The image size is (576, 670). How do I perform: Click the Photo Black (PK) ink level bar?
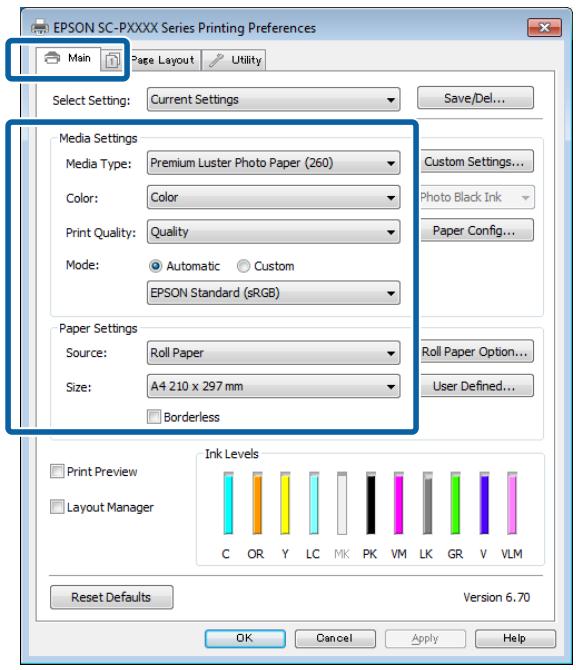point(371,503)
